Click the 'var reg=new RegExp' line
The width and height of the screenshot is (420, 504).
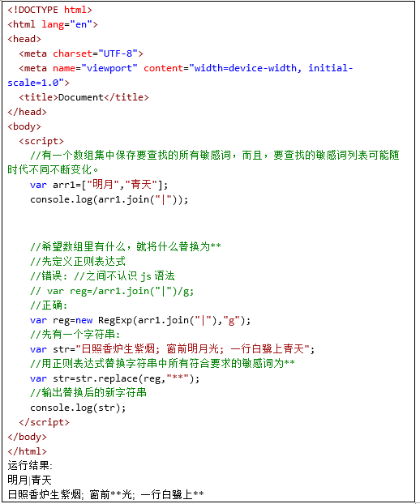click(140, 320)
